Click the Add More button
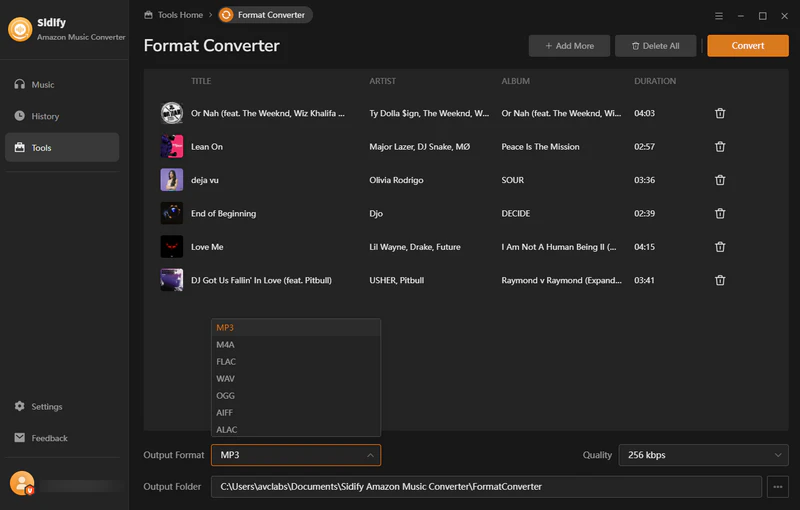 569,46
